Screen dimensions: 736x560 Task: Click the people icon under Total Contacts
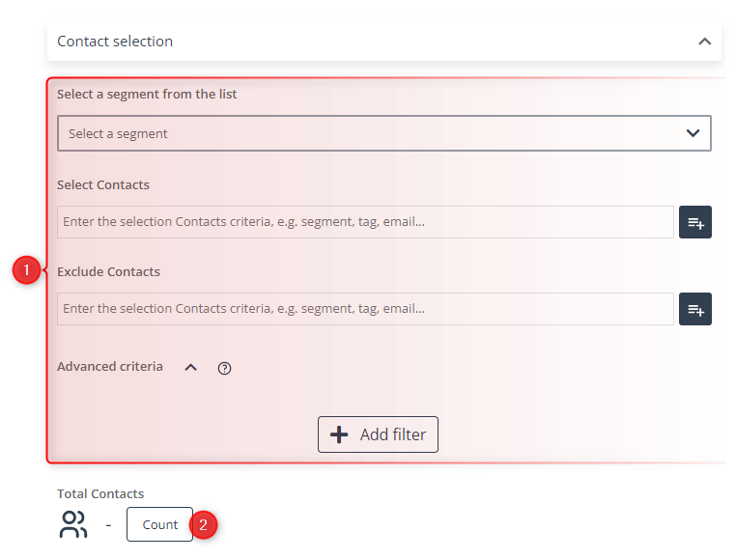point(73,524)
